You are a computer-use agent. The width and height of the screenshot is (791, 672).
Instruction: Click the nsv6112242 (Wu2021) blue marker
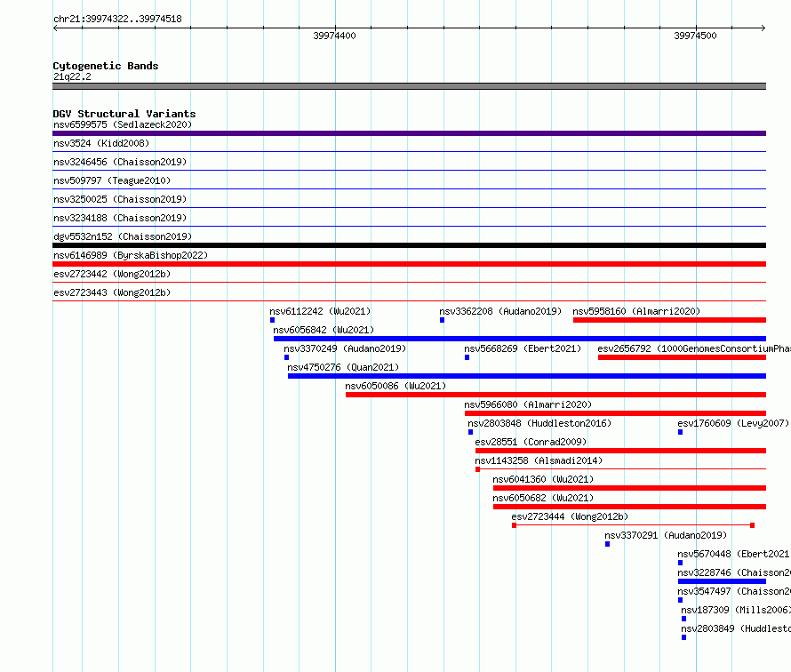tap(273, 320)
